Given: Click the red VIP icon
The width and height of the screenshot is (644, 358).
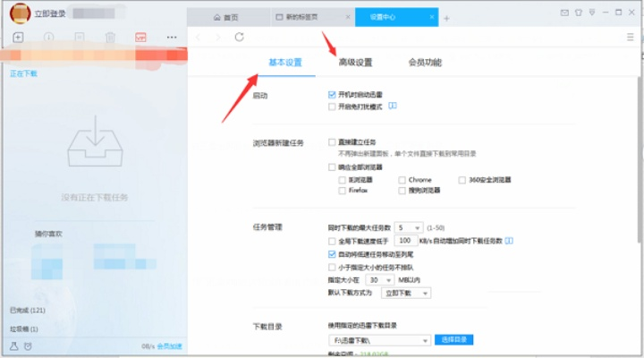Looking at the screenshot, I should (140, 38).
